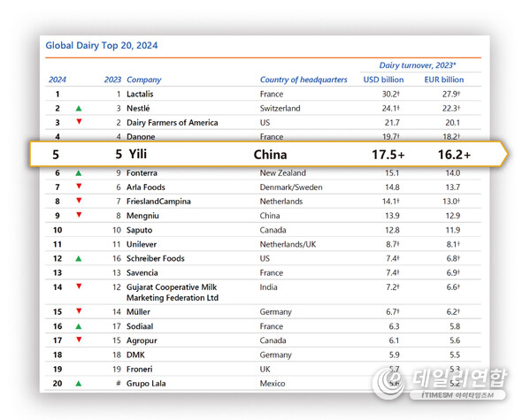This screenshot has height=420, width=530.
Task: Click the company name 'Savencia'
Action: (142, 272)
